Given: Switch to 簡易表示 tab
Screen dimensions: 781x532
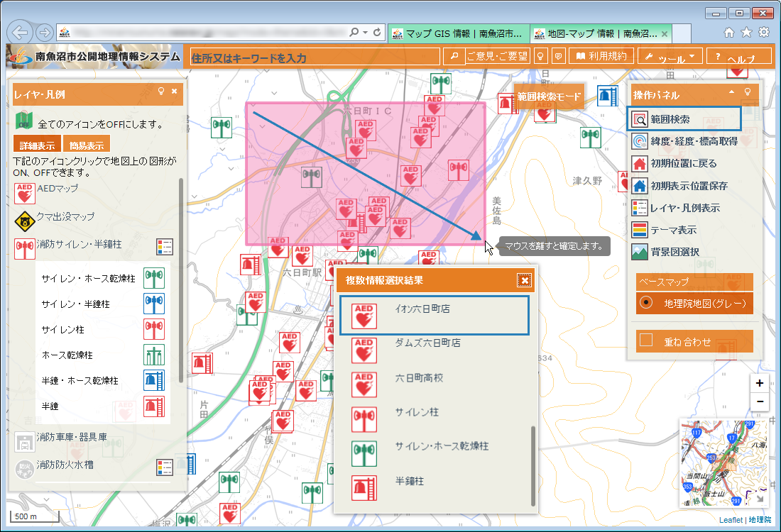Looking at the screenshot, I should [x=87, y=145].
